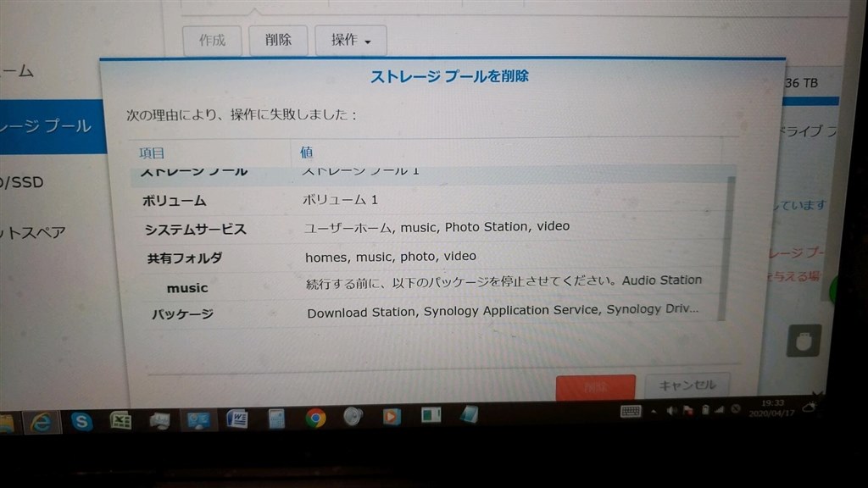Confirm with the red 削除 dialog button
The height and width of the screenshot is (488, 868).
click(596, 386)
